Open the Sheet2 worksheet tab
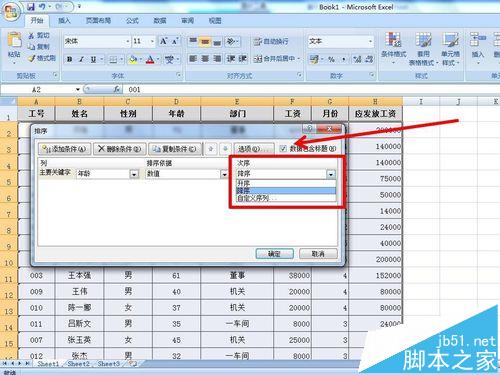500x375 pixels. (x=79, y=363)
